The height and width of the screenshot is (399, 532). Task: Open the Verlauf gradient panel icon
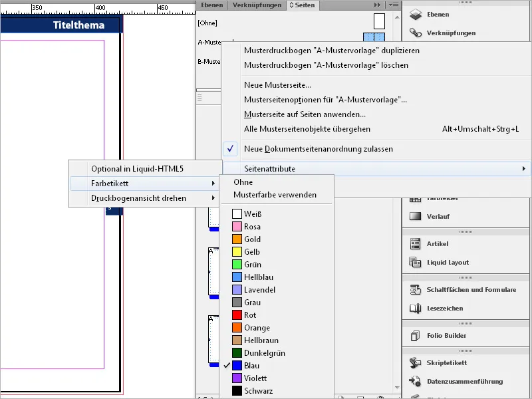pyautogui.click(x=415, y=217)
